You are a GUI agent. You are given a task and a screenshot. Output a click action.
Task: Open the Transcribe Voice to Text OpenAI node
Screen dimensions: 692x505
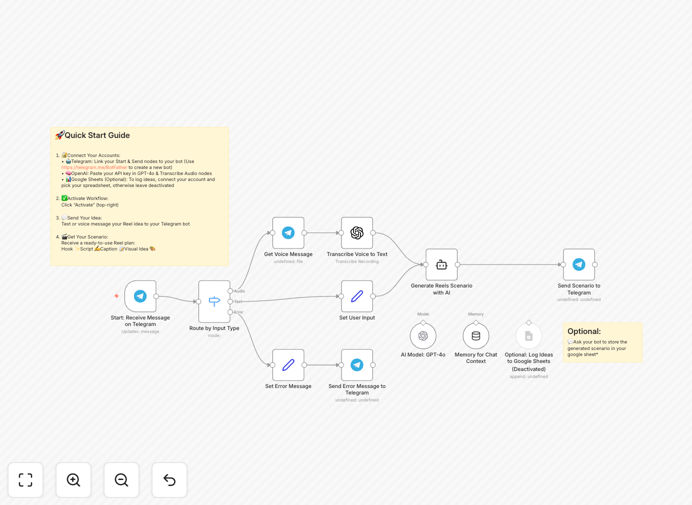[357, 233]
